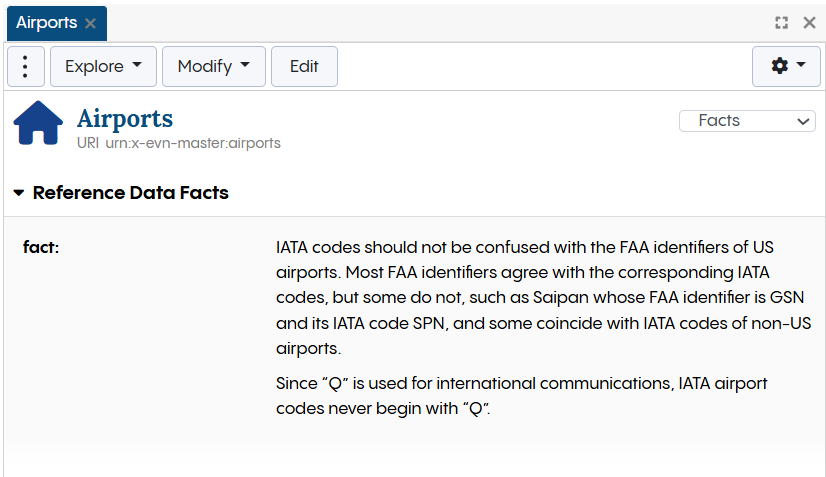Viewport: 826px width, 477px height.
Task: Open the Explore dropdown menu
Action: tap(103, 66)
